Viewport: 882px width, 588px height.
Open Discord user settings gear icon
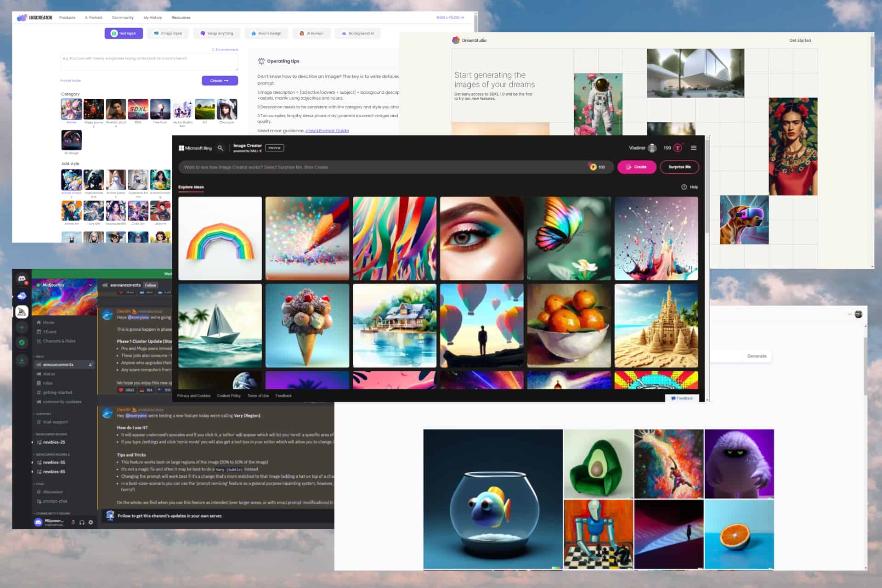point(90,522)
